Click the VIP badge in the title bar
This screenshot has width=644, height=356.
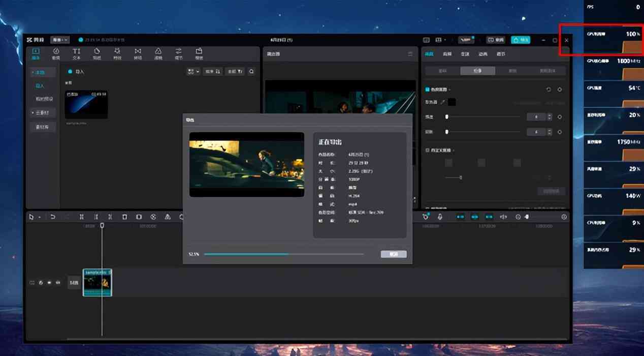point(466,40)
